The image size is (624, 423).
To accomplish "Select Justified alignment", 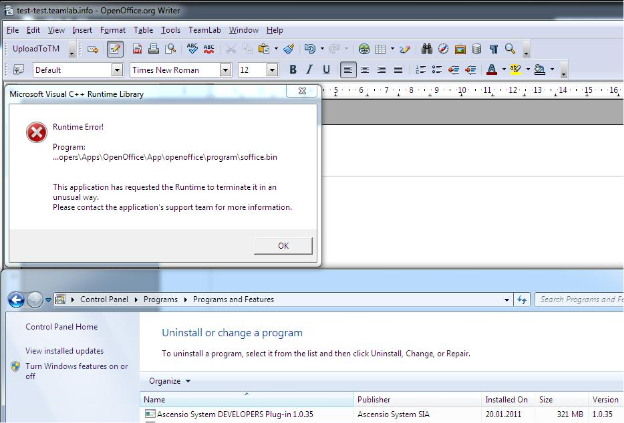I will click(398, 70).
